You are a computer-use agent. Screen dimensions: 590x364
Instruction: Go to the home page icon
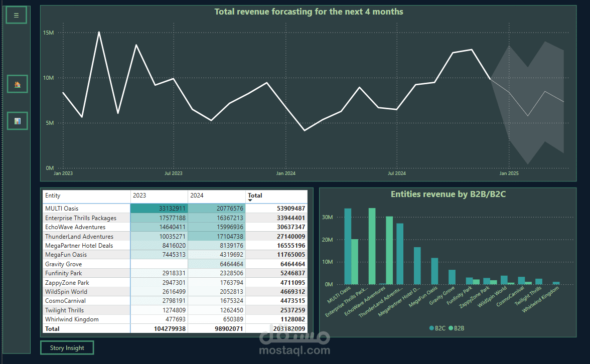tap(17, 84)
